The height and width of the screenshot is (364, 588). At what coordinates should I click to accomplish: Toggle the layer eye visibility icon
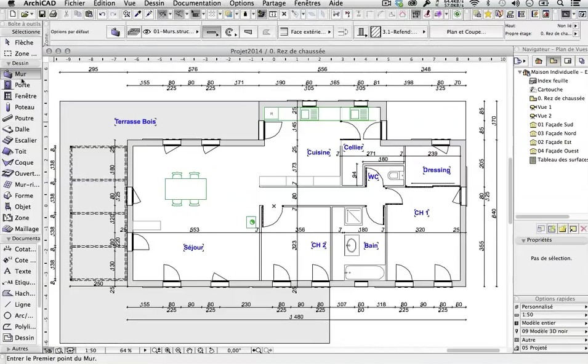[147, 32]
